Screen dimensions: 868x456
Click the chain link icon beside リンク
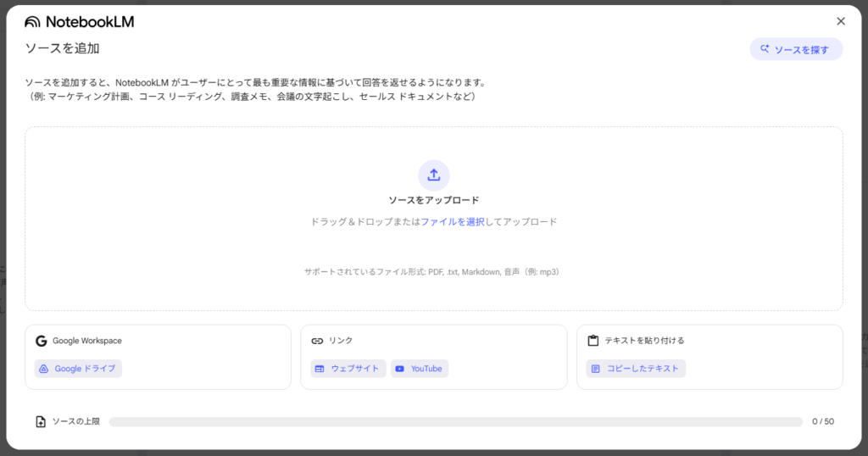click(317, 341)
